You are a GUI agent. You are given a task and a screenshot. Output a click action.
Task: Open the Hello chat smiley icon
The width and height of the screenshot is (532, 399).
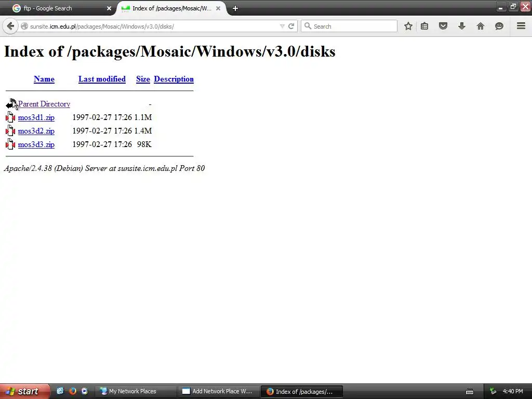coord(499,26)
